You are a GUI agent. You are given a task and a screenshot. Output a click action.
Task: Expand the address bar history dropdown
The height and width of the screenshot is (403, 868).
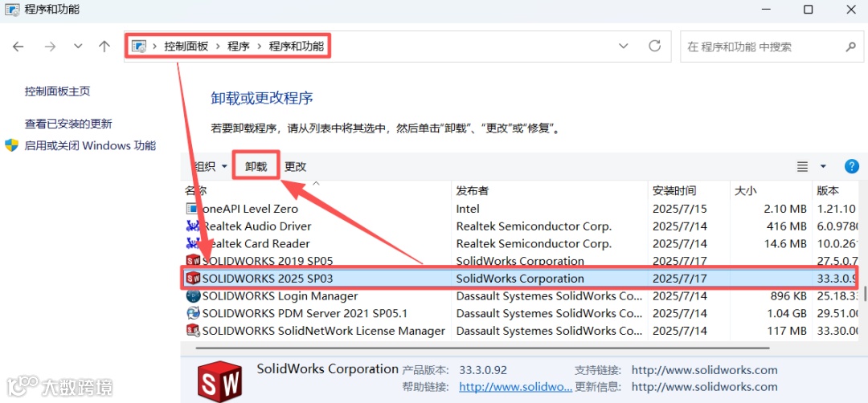tap(624, 46)
